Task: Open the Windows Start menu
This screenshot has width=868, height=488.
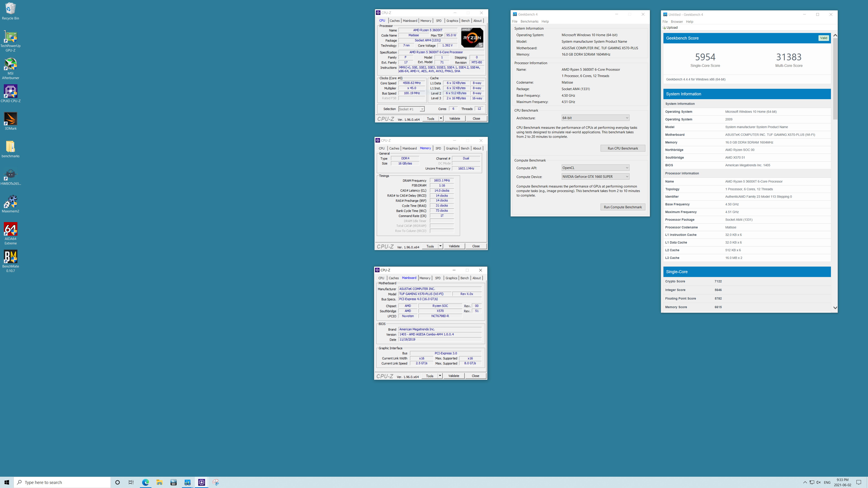Action: [x=7, y=482]
